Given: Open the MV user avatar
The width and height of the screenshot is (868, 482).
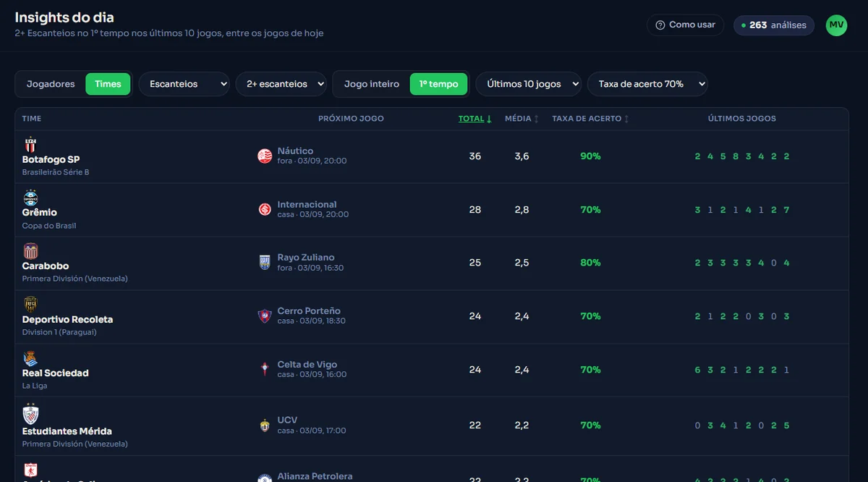Looking at the screenshot, I should (x=836, y=25).
